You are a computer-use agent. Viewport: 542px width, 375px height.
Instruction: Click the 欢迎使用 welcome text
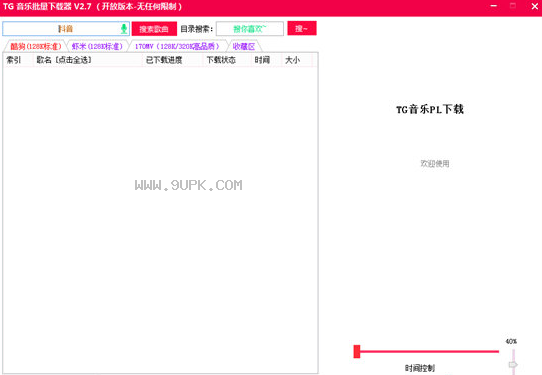(435, 163)
